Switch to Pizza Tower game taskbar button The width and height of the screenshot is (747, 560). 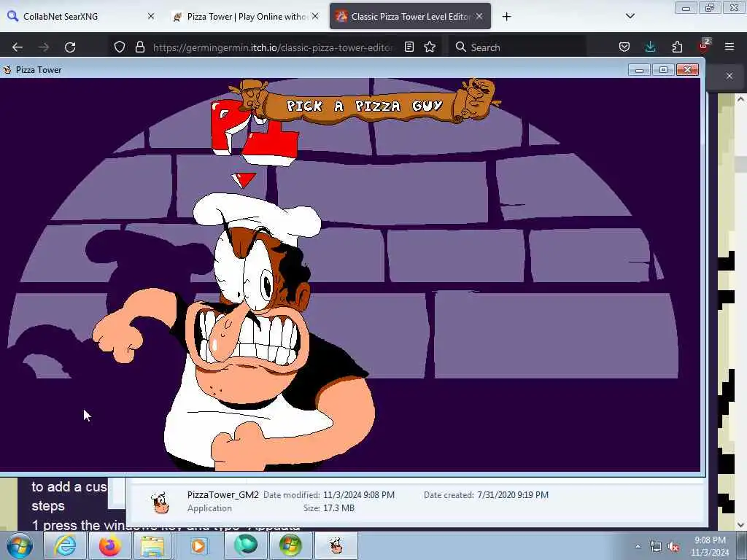point(336,545)
